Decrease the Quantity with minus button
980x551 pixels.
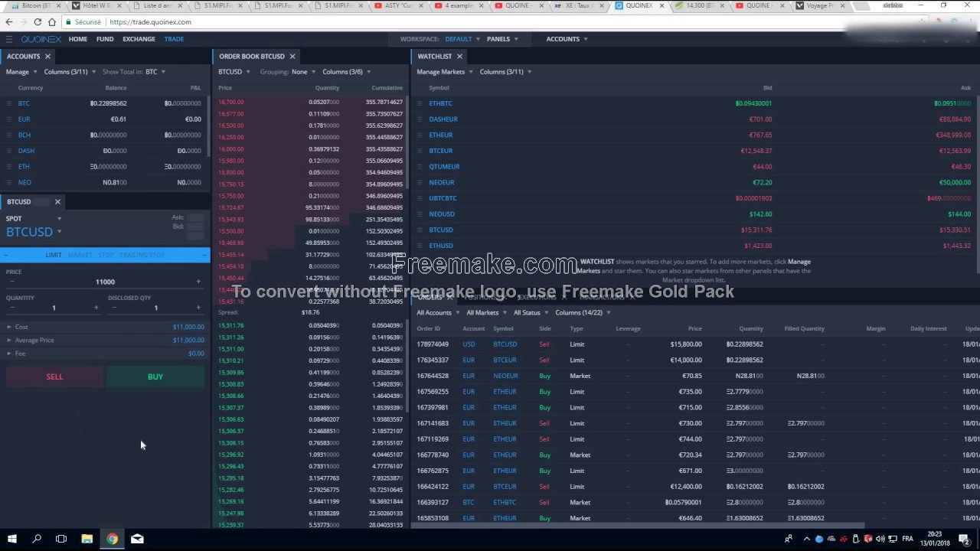click(x=11, y=308)
